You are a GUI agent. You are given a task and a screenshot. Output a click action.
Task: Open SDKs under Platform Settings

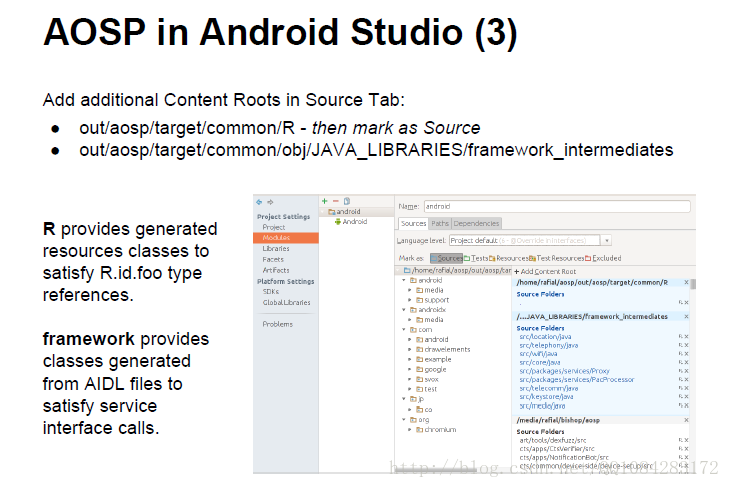tap(271, 291)
